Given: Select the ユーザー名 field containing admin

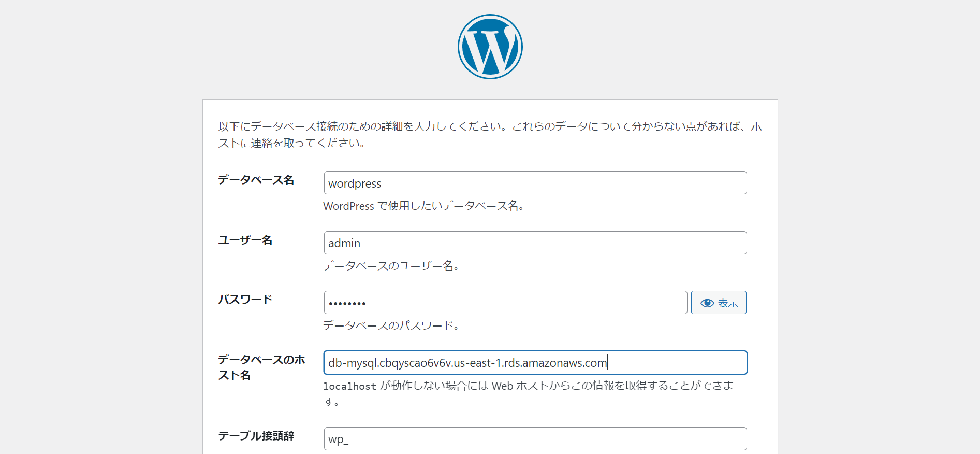Looking at the screenshot, I should (535, 243).
